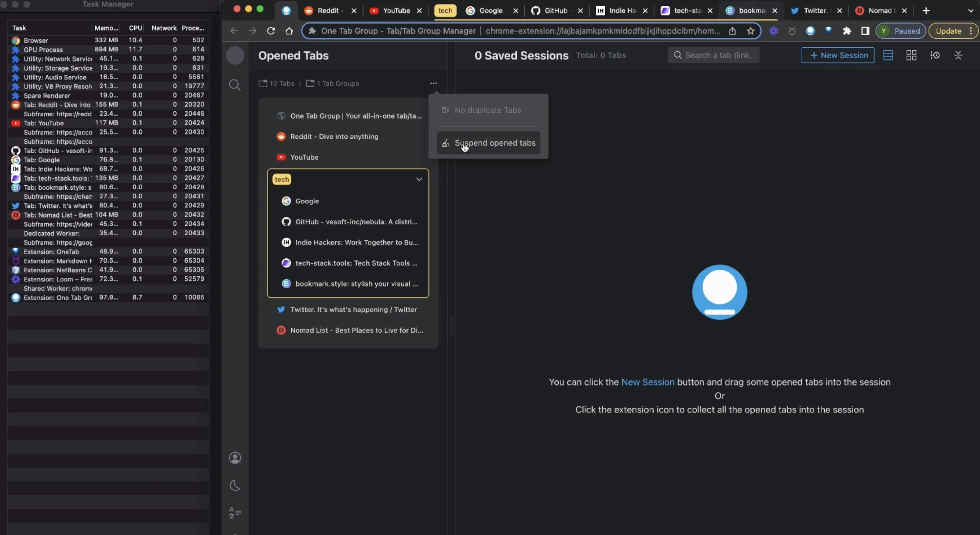The width and height of the screenshot is (980, 535).
Task: Enable No duplicate Tabs option
Action: (488, 110)
